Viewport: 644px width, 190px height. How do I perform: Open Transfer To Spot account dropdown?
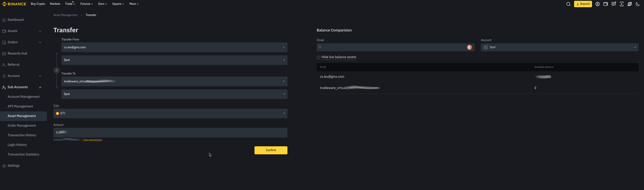pyautogui.click(x=174, y=94)
